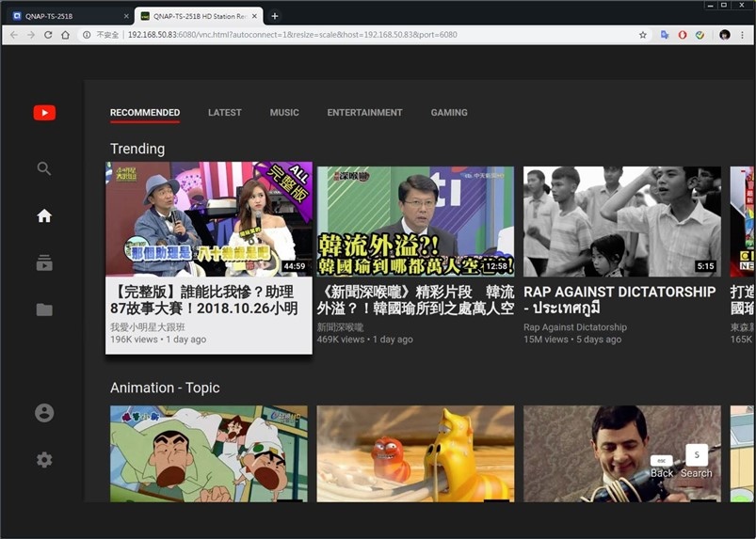Select the RECOMMENDED tab

pos(145,113)
